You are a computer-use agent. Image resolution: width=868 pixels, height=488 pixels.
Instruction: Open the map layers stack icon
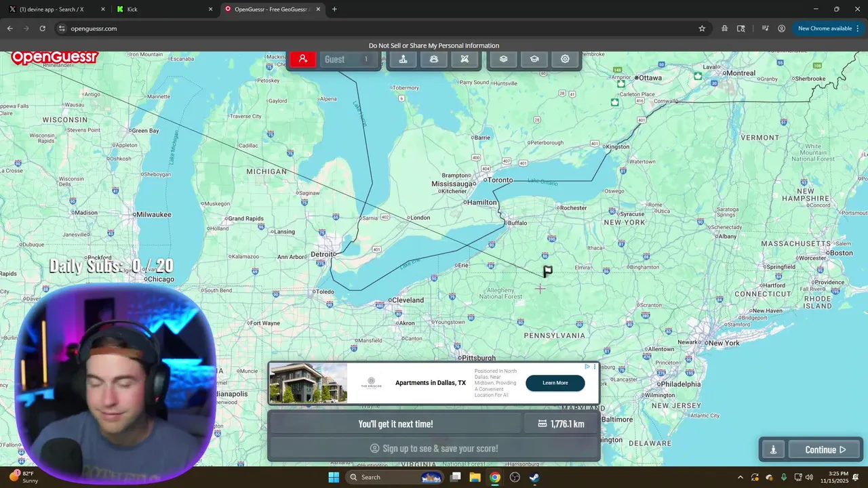[x=503, y=59]
